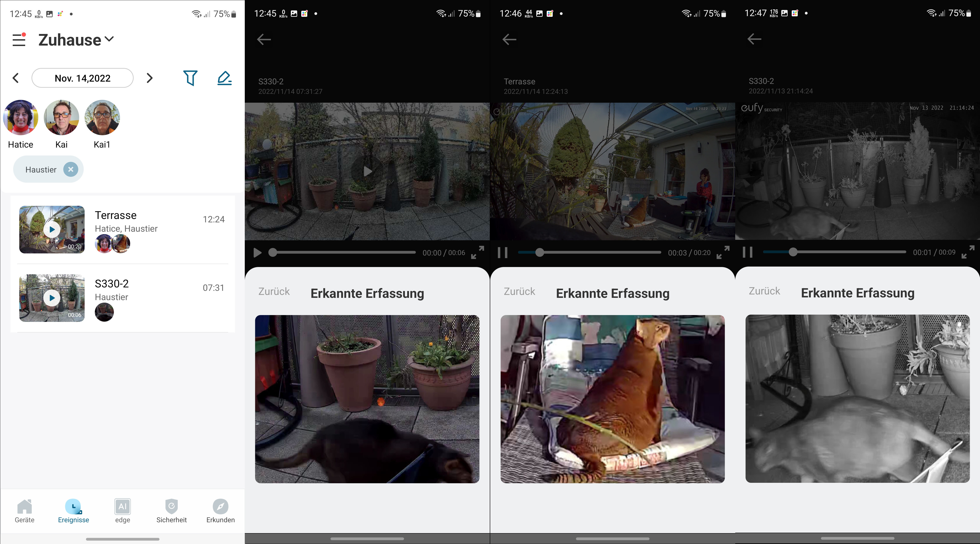This screenshot has width=980, height=544.
Task: Tap the edit pencil icon
Action: click(224, 78)
